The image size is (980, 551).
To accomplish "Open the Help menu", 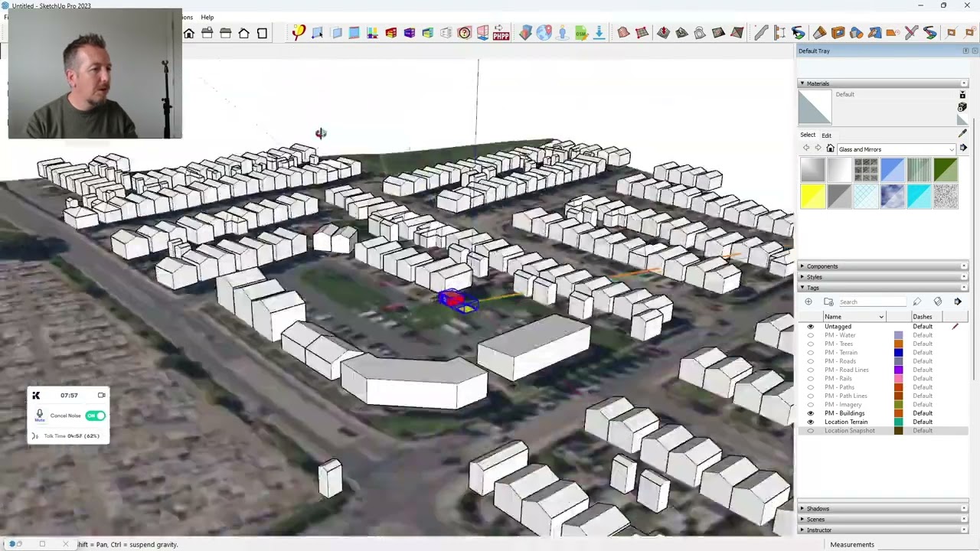I will click(x=207, y=17).
